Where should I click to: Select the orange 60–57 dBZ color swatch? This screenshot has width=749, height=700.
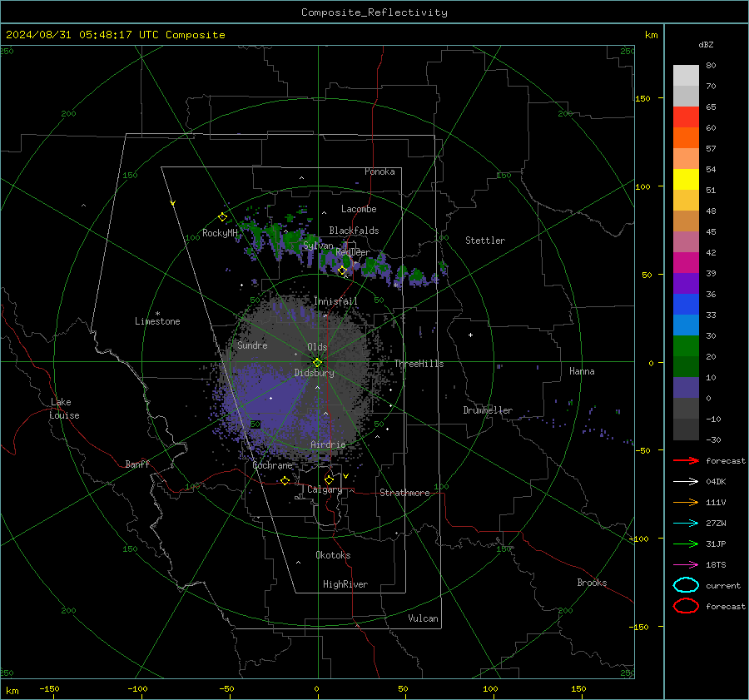[x=686, y=138]
